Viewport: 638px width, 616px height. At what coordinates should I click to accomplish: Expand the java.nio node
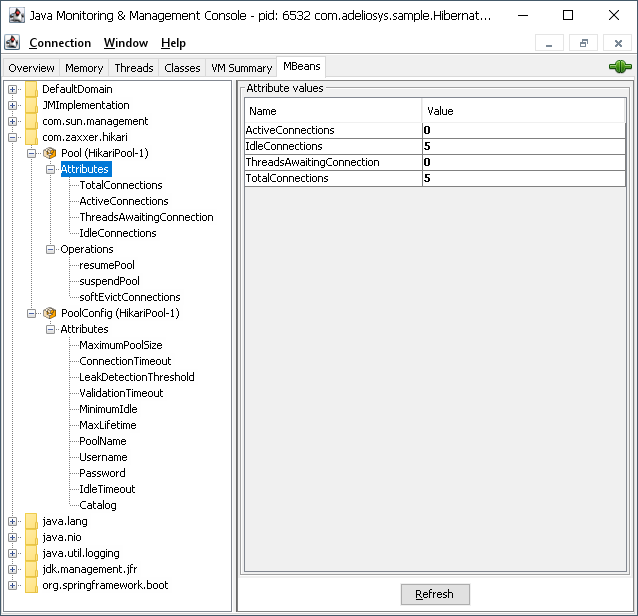12,537
